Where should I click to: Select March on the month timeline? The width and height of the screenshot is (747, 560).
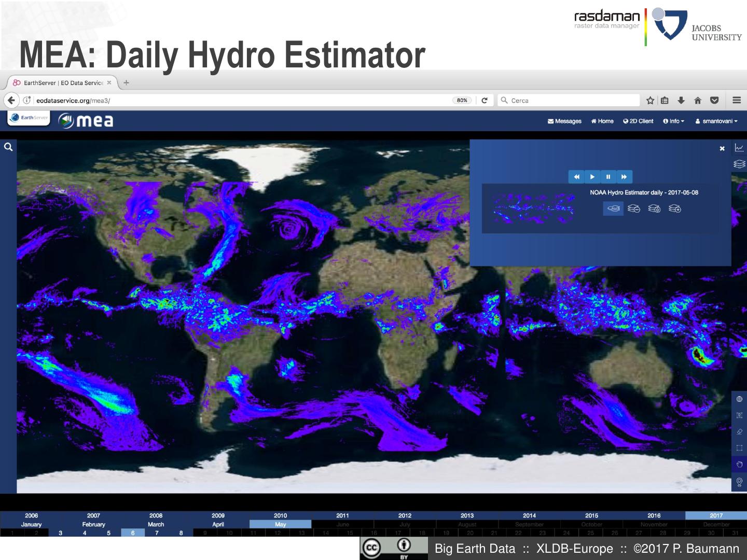156,524
